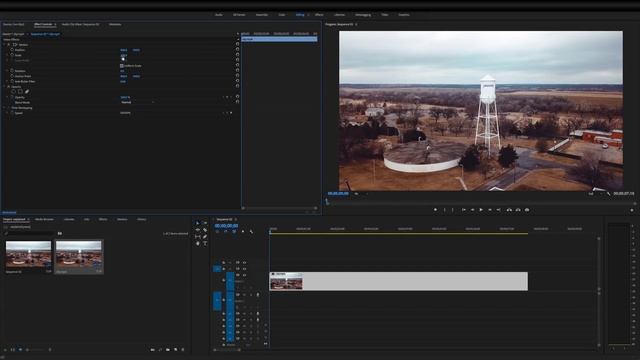Open playback resolution dropdown in Program monitor
The width and height of the screenshot is (640, 360).
595,194
